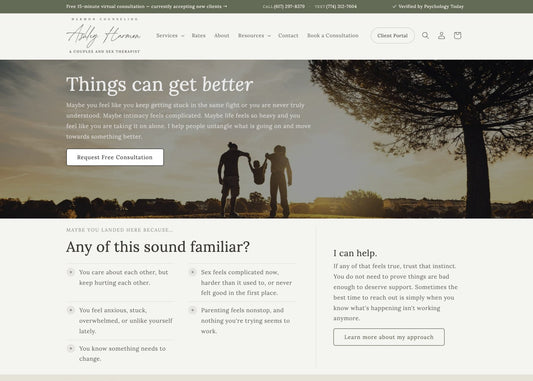Open the account login icon
Screen dimensions: 533x381
(x=441, y=35)
